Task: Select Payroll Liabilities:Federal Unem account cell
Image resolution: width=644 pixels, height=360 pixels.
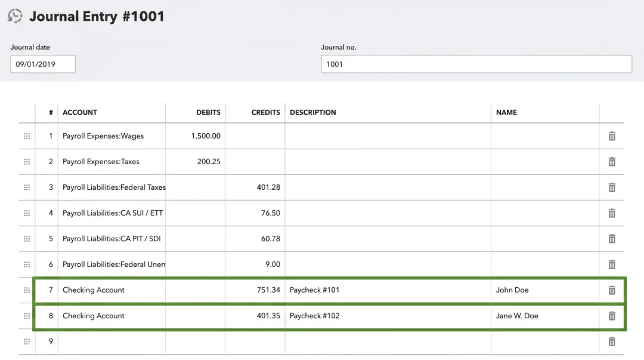Action: (112, 264)
